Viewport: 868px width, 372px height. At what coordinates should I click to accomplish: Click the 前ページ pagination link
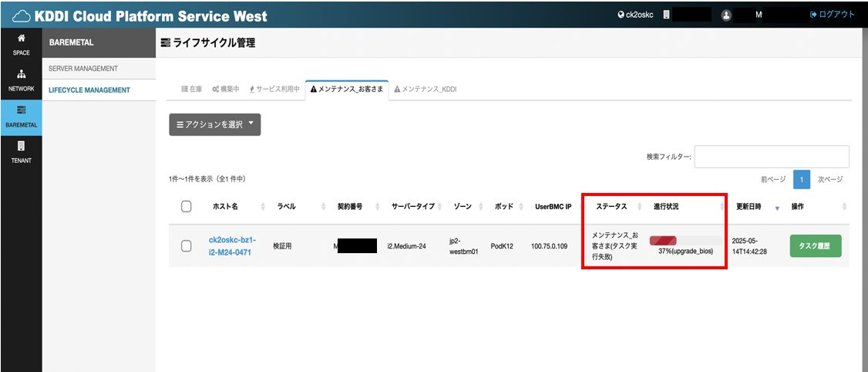coord(773,179)
